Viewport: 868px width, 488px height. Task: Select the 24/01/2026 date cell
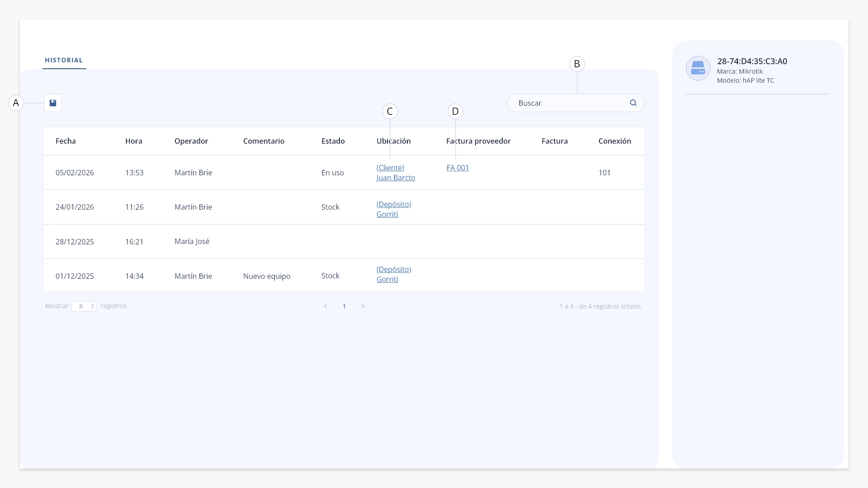click(75, 207)
